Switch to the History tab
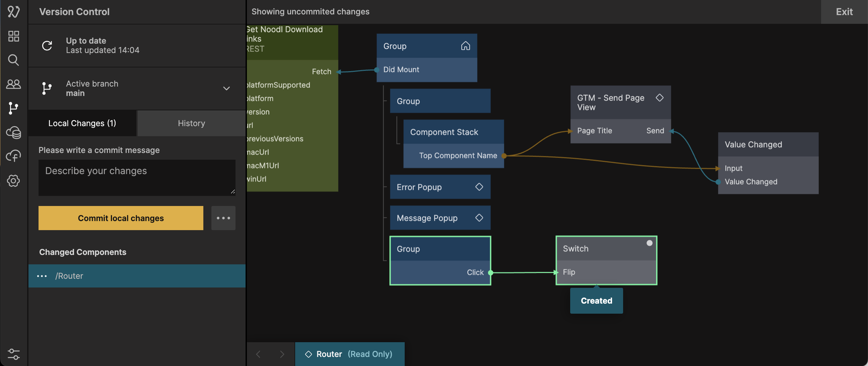The image size is (868, 366). (x=191, y=123)
